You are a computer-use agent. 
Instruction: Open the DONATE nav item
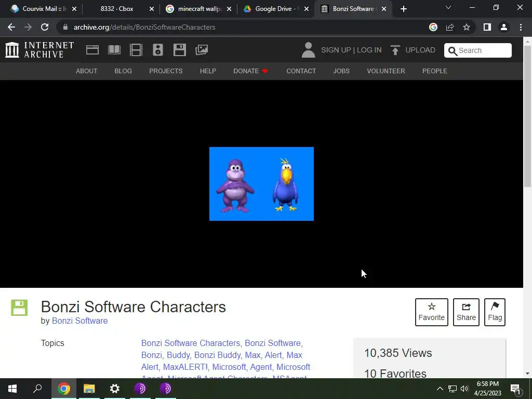[x=250, y=71]
